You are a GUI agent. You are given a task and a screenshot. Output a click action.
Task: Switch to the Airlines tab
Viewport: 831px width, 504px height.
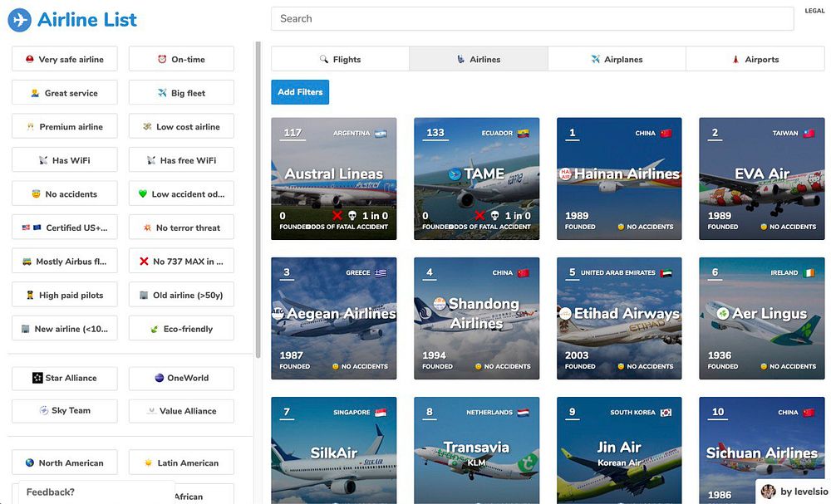pyautogui.click(x=479, y=59)
